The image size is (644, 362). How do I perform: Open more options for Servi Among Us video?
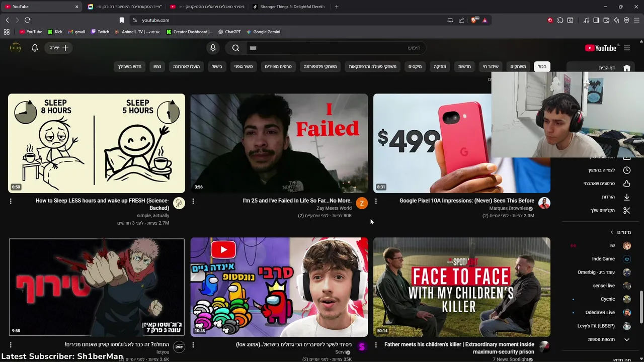[193, 345]
